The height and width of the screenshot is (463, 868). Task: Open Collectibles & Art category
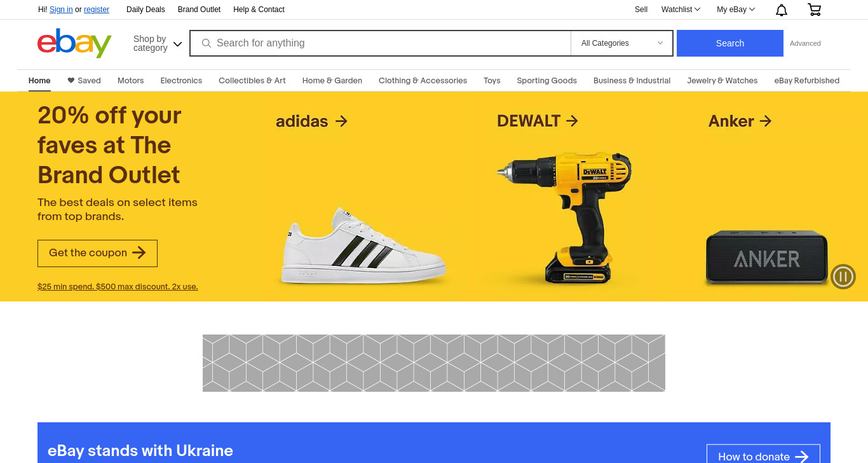[x=252, y=81]
